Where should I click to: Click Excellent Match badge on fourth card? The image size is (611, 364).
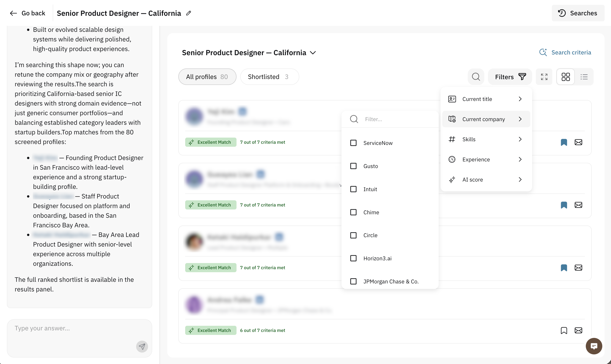pos(211,331)
